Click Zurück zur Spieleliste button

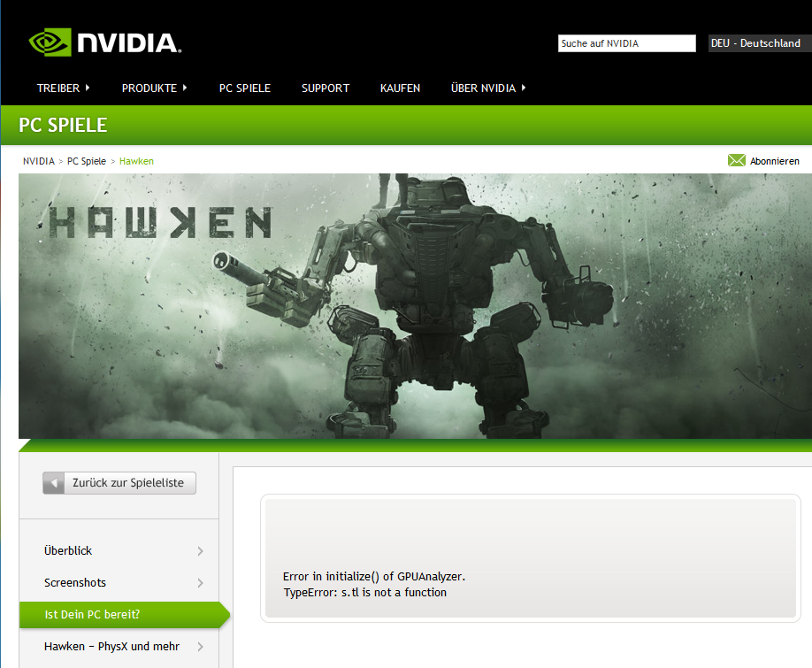tap(119, 483)
